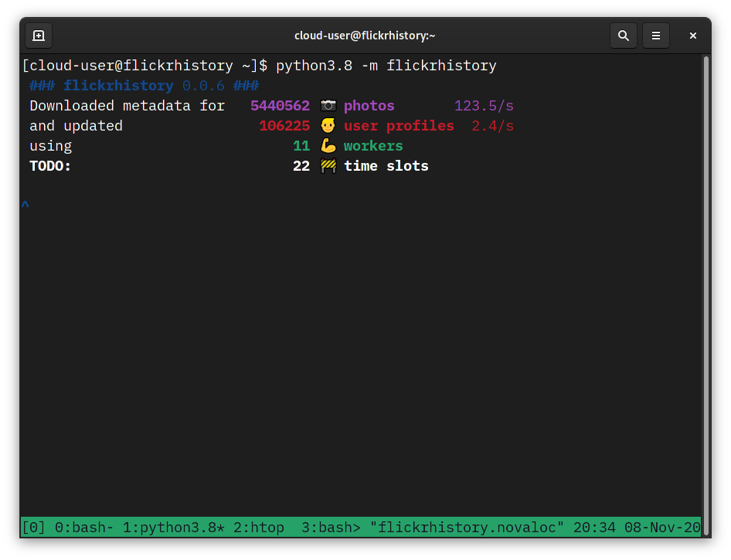This screenshot has width=731, height=560.
Task: Click the construction barrier emoji
Action: [x=328, y=166]
